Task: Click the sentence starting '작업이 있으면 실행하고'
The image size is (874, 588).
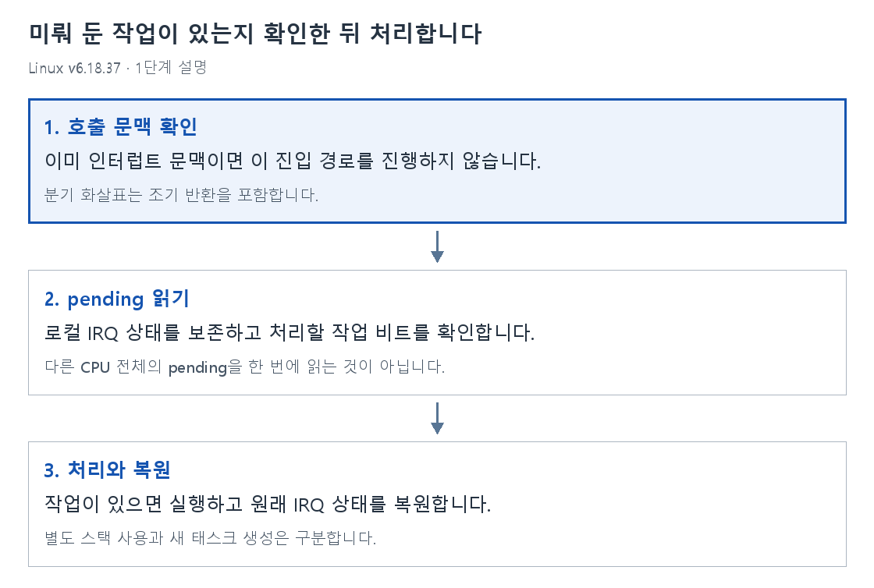Action: pyautogui.click(x=268, y=504)
